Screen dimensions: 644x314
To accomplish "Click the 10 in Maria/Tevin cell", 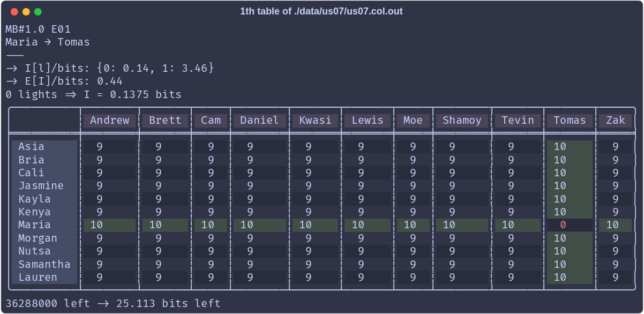I will [508, 225].
